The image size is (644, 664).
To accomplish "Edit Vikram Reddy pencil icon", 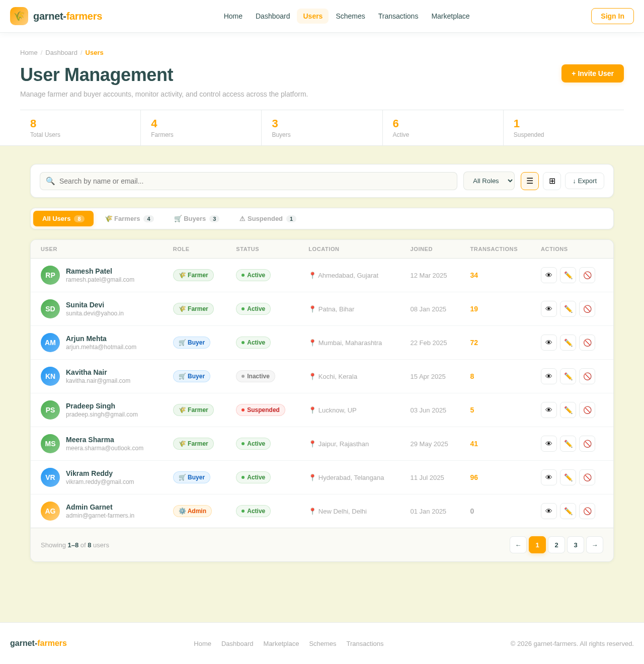I will coord(568,477).
